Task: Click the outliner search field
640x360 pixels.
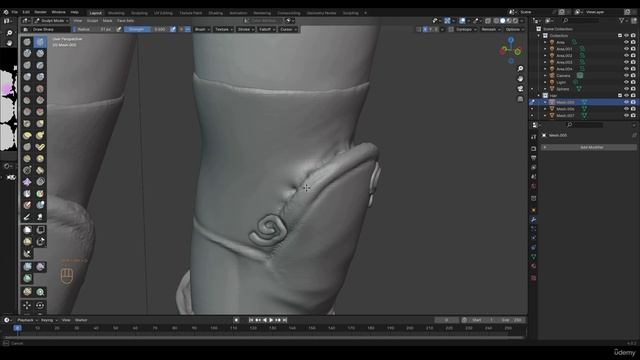Action: [582, 20]
